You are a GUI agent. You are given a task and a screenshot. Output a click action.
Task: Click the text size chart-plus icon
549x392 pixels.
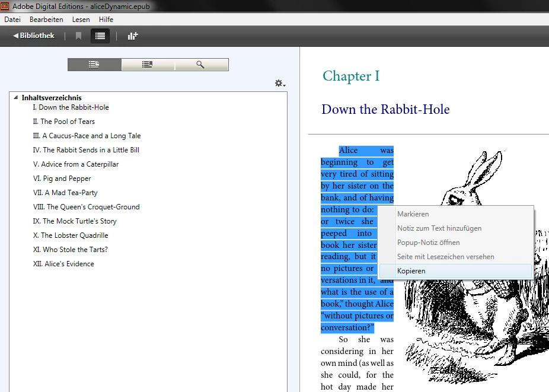point(133,36)
